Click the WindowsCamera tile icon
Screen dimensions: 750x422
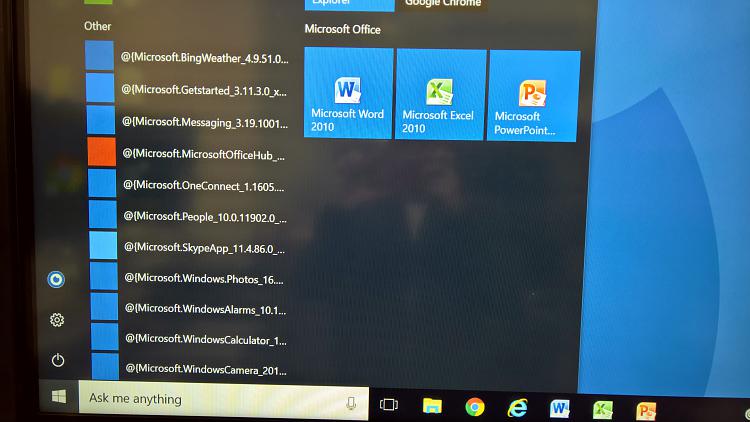pos(105,366)
